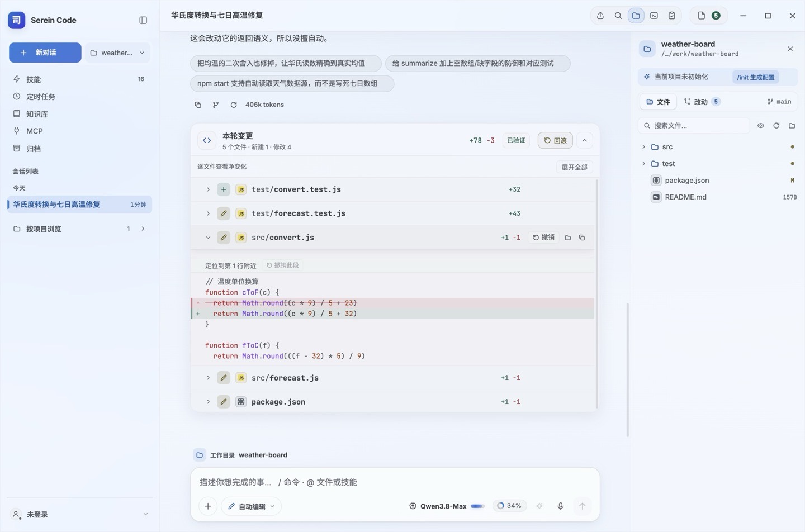Copy src/convert.js with its row's copy icon
The height and width of the screenshot is (532, 805).
582,237
